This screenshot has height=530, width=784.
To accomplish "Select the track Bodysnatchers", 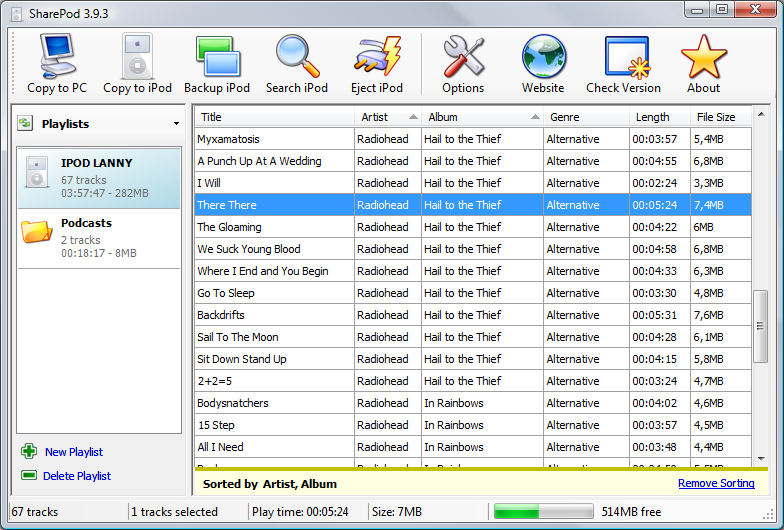I will coord(473,403).
